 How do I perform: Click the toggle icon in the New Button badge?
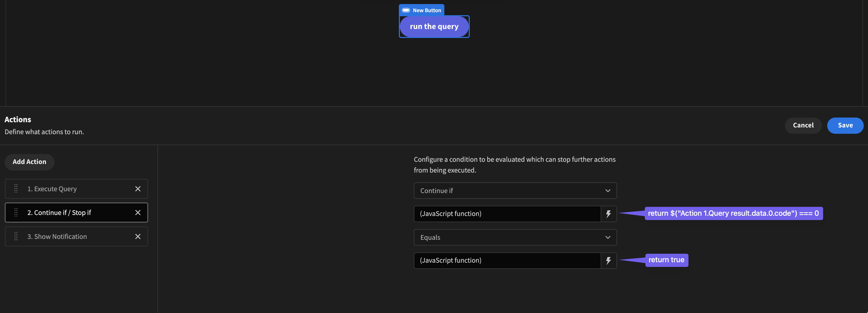(x=406, y=10)
